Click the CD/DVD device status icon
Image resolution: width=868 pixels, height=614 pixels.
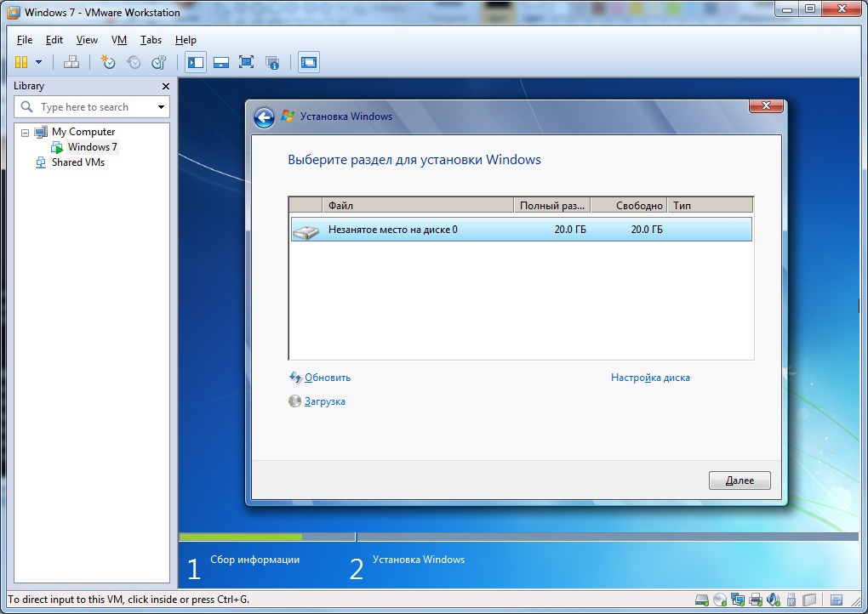click(720, 600)
